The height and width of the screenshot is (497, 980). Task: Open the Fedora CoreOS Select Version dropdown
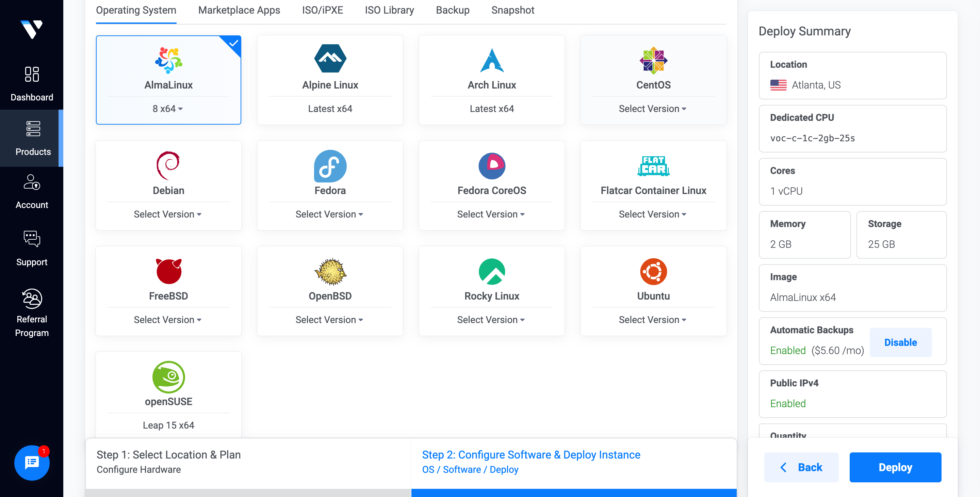pos(491,214)
